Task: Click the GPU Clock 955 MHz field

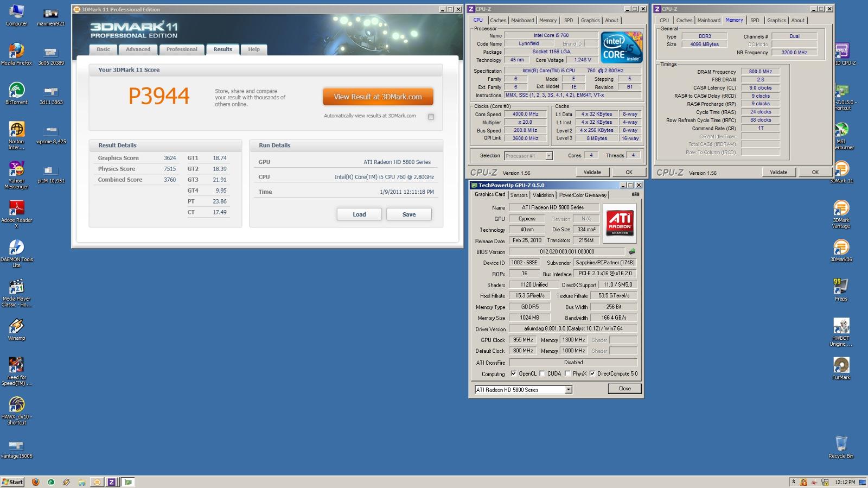Action: click(523, 340)
